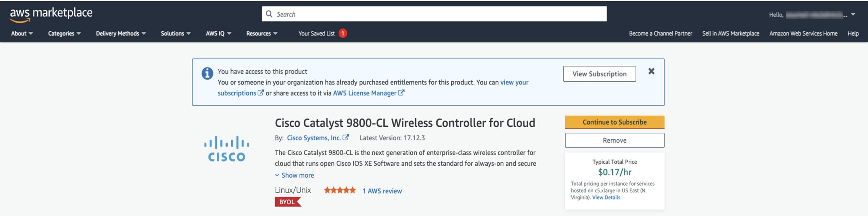
Task: Open the 1 AWS review link
Action: (x=382, y=191)
